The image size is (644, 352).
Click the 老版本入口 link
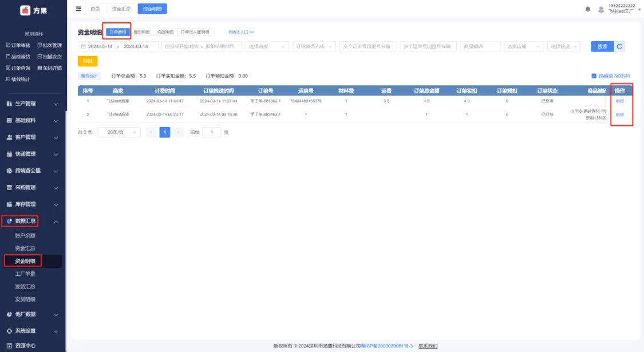point(241,32)
